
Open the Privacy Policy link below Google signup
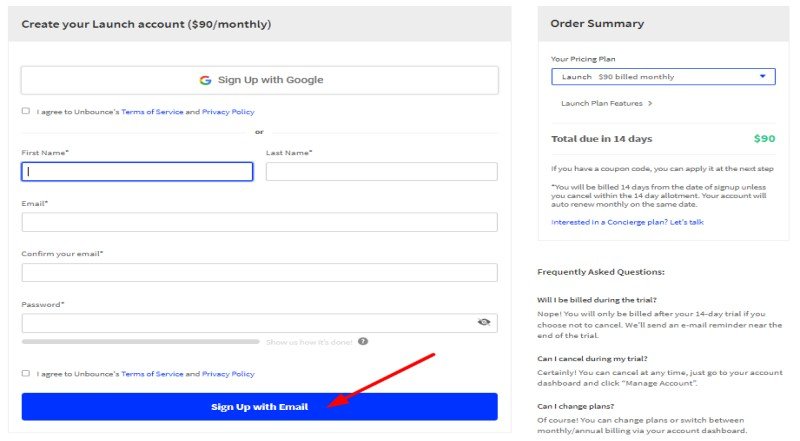point(228,112)
